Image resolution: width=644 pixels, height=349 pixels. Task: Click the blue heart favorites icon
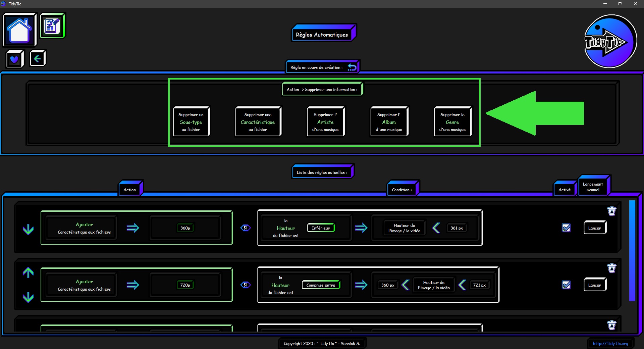tap(14, 59)
